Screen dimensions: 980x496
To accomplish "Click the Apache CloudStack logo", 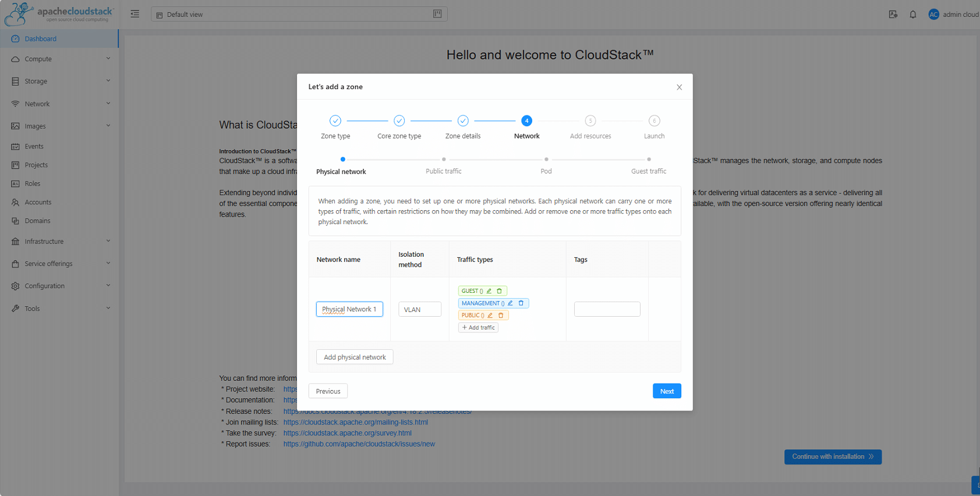I will [x=58, y=14].
